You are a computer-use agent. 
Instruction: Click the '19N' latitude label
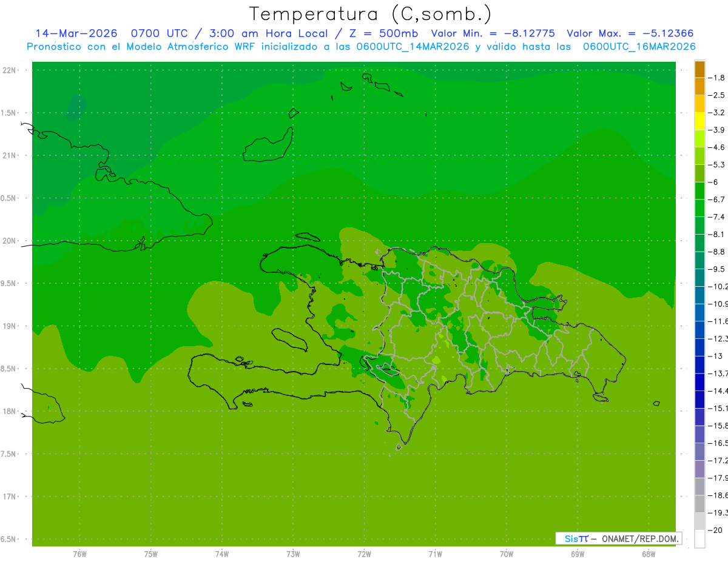click(x=10, y=326)
